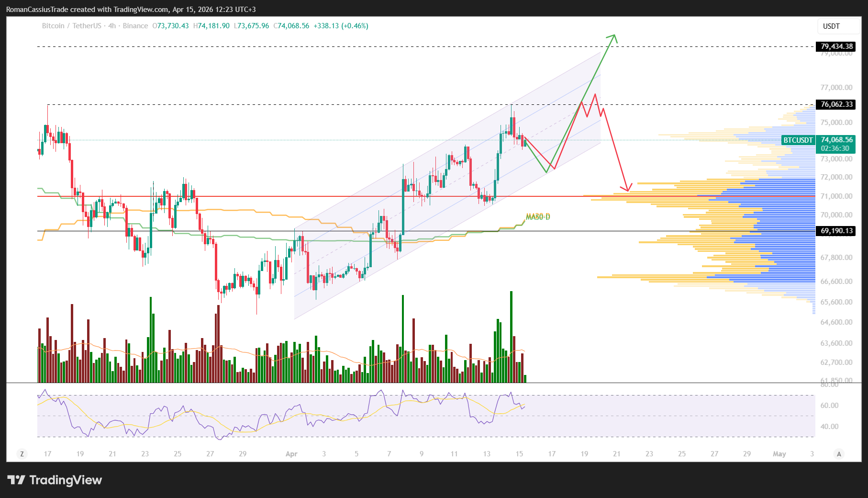Open the USDT currency selector
Screen dimensions: 868x498
click(x=838, y=26)
